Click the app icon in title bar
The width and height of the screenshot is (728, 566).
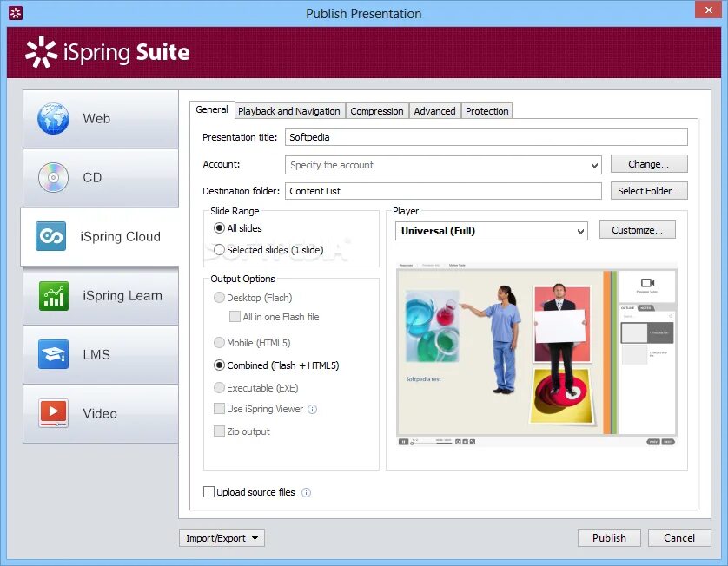pos(16,13)
